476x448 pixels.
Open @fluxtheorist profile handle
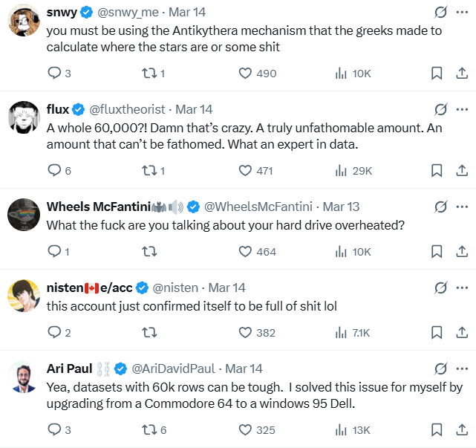click(128, 109)
